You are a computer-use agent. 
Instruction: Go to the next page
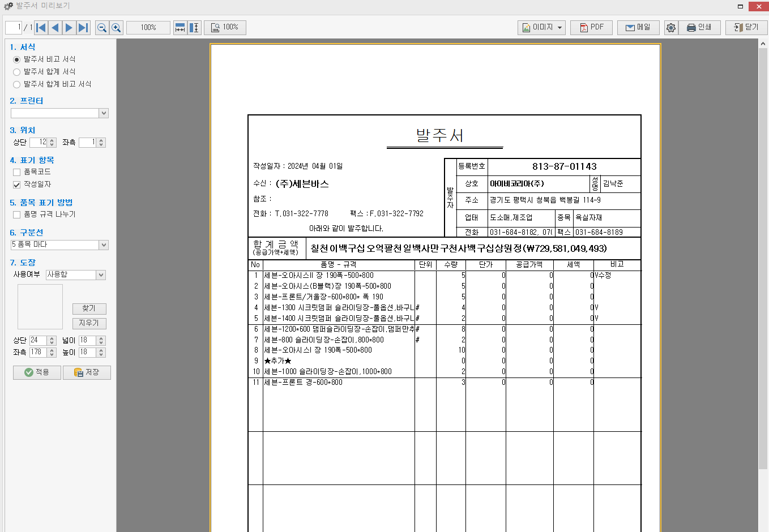69,27
